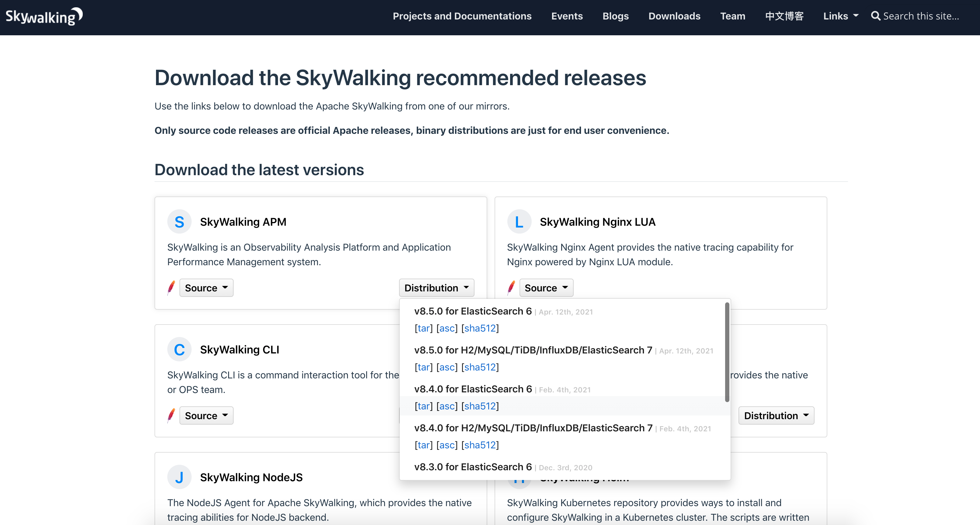Viewport: 980px width, 525px height.
Task: Go to the Downloads nav item
Action: click(674, 16)
